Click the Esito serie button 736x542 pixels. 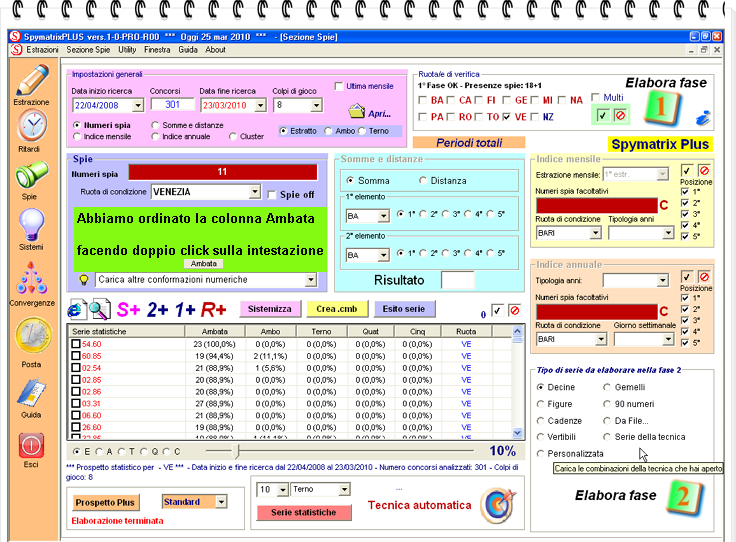click(x=403, y=309)
